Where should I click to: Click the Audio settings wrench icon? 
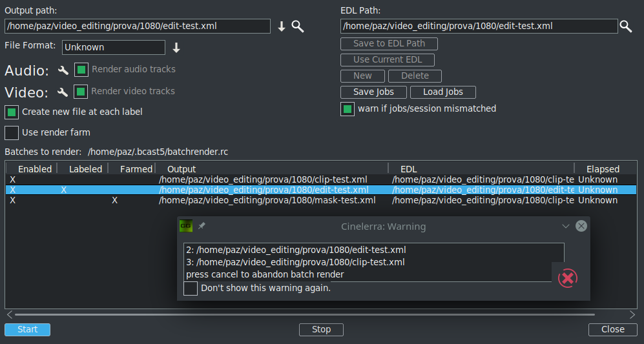(x=63, y=70)
